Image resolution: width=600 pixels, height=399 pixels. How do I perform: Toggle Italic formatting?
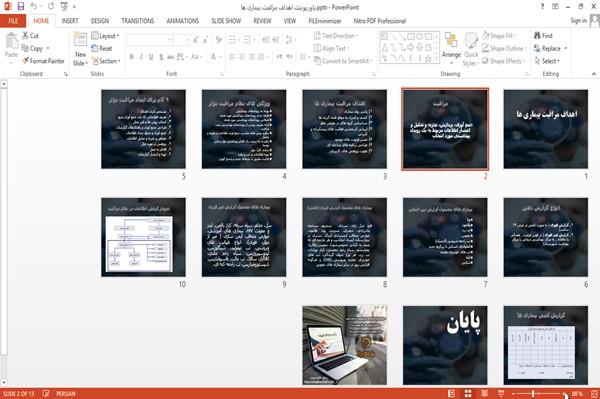click(141, 57)
